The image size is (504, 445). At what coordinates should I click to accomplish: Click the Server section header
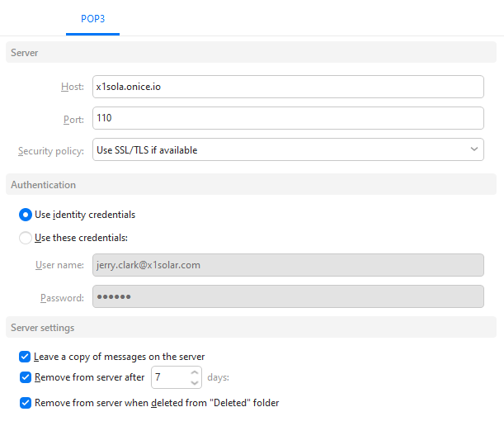click(x=25, y=53)
